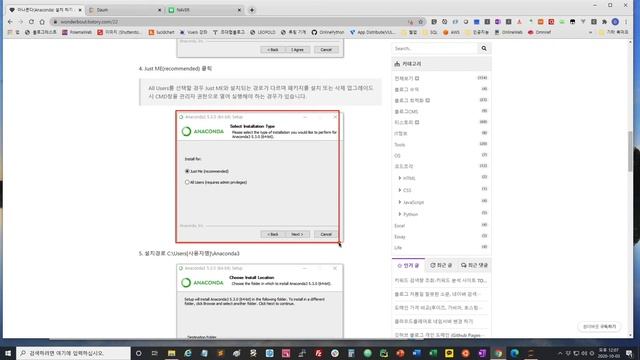640x360 pixels.
Task: Bookmark this page with the star icon
Action: point(420,22)
